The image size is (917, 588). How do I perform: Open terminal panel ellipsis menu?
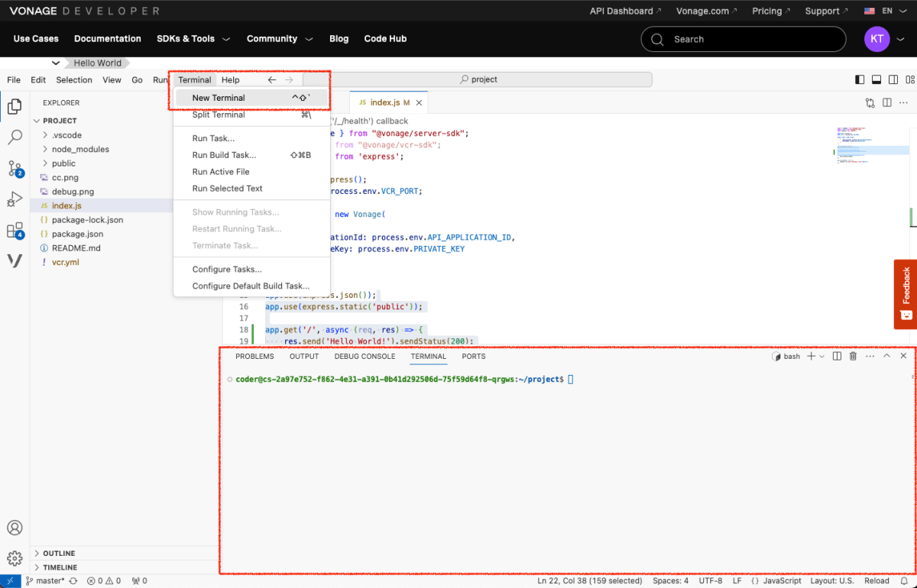click(870, 356)
